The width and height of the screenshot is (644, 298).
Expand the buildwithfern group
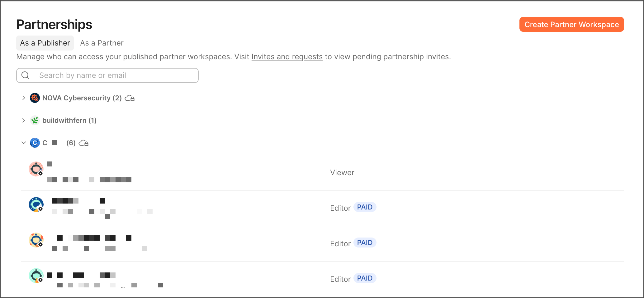coord(24,120)
